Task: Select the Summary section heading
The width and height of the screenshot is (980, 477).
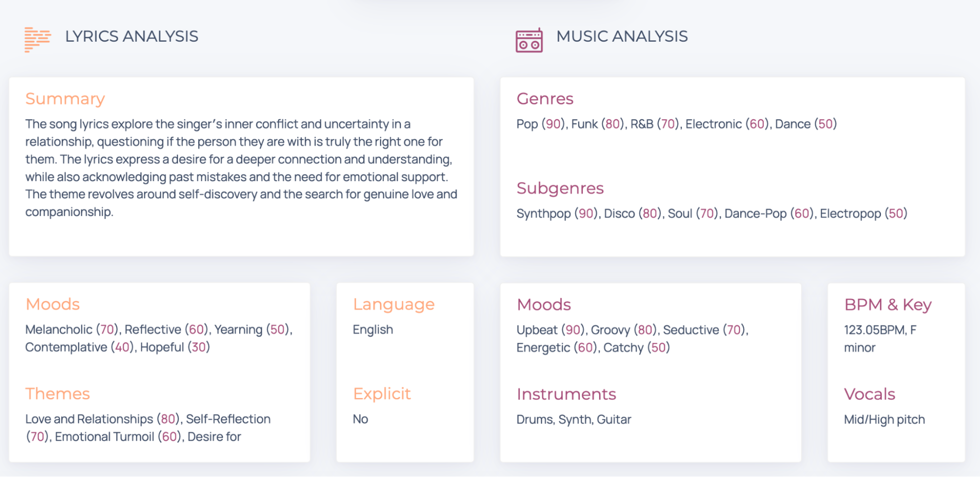Action: [65, 99]
